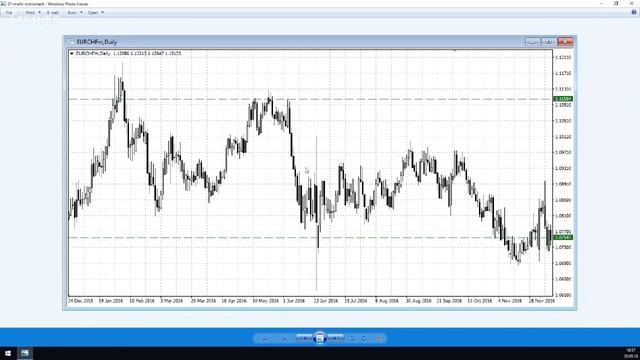Click the E-mail toolbar button

(x=53, y=13)
